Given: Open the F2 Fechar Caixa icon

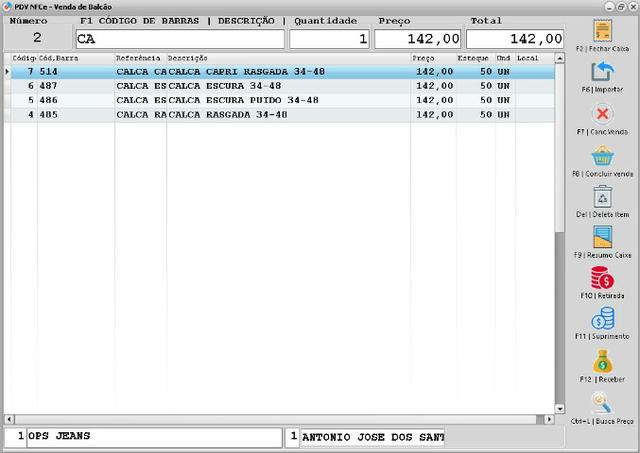Looking at the screenshot, I should coord(602,31).
